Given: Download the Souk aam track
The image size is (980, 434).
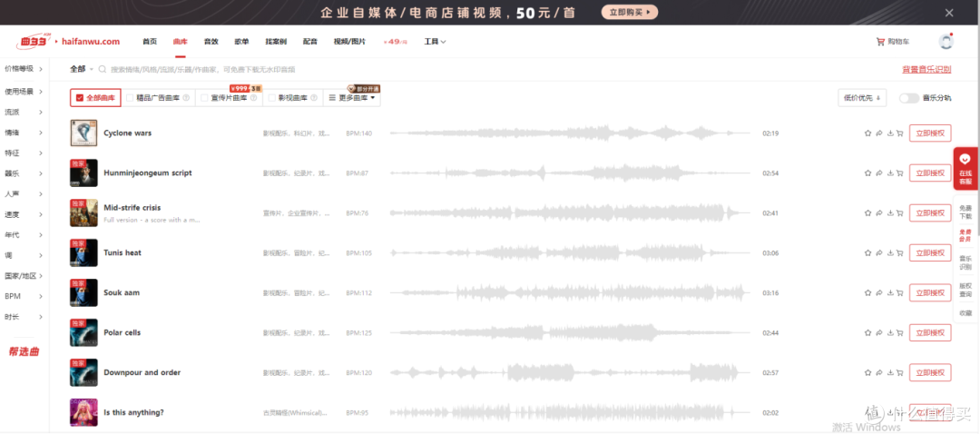Looking at the screenshot, I should pyautogui.click(x=889, y=293).
